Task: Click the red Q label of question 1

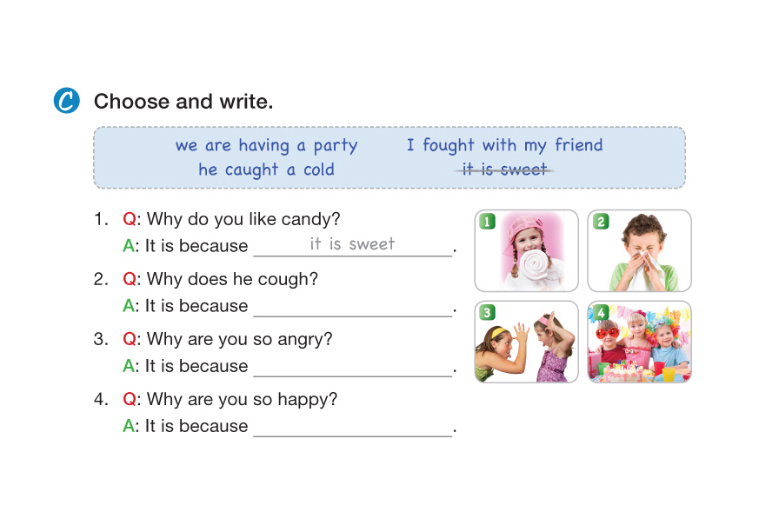Action: click(130, 220)
